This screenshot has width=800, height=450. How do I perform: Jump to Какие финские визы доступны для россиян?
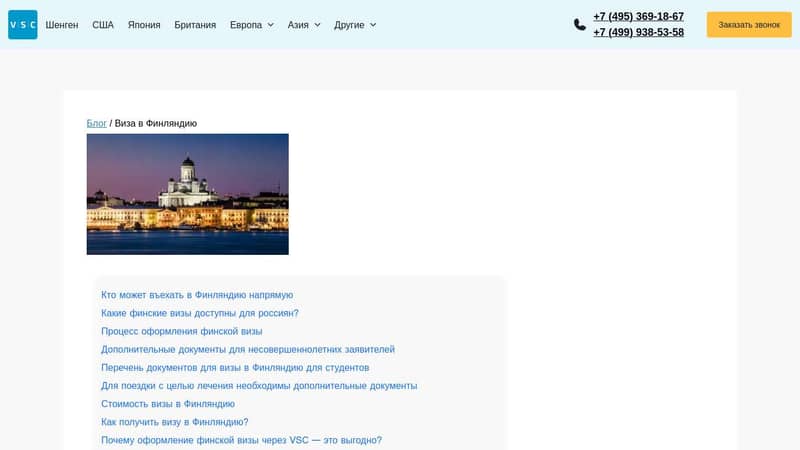(x=199, y=313)
